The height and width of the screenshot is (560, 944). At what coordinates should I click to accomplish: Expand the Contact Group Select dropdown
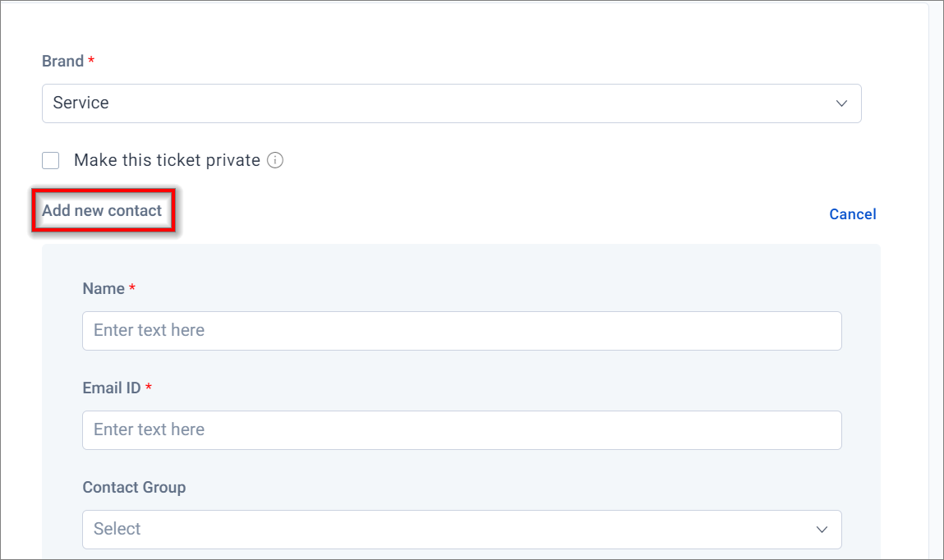pos(462,530)
